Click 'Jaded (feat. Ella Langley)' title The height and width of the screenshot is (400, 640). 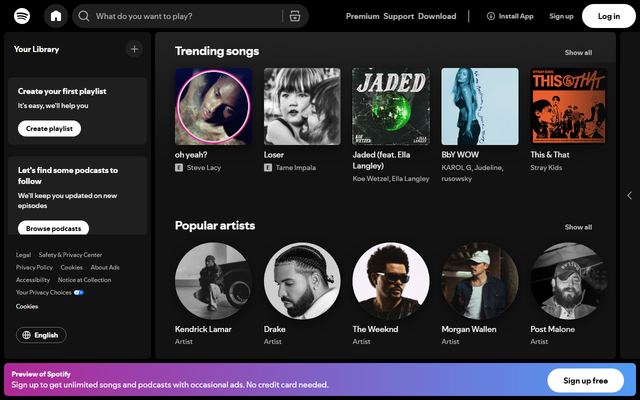[x=381, y=160]
